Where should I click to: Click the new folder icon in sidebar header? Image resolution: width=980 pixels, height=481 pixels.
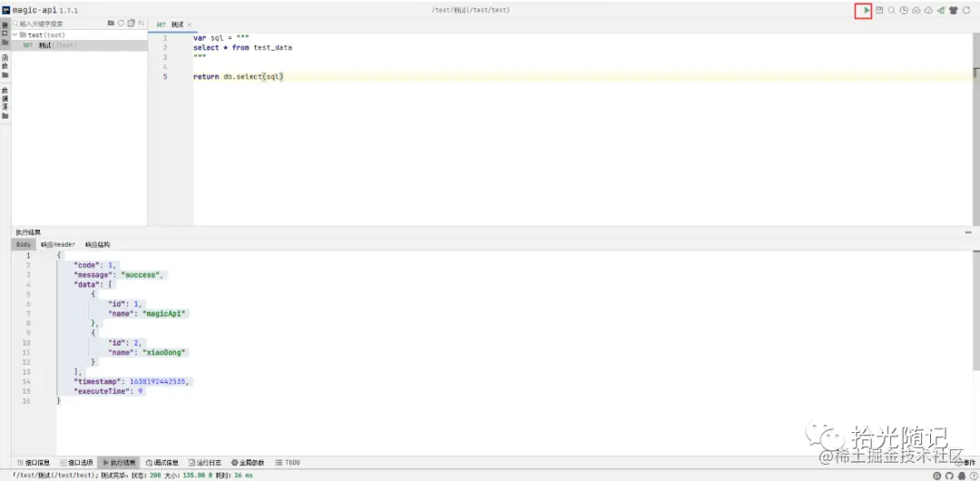point(112,24)
